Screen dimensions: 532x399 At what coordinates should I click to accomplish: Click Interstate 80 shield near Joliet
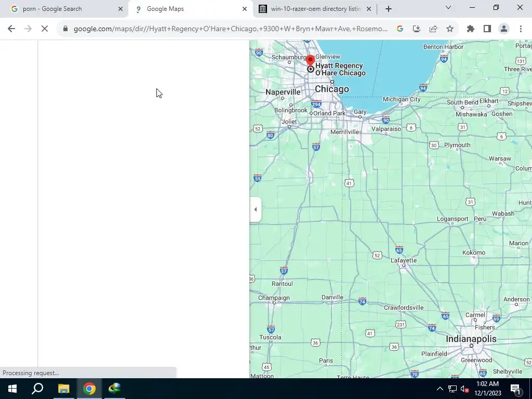click(270, 135)
